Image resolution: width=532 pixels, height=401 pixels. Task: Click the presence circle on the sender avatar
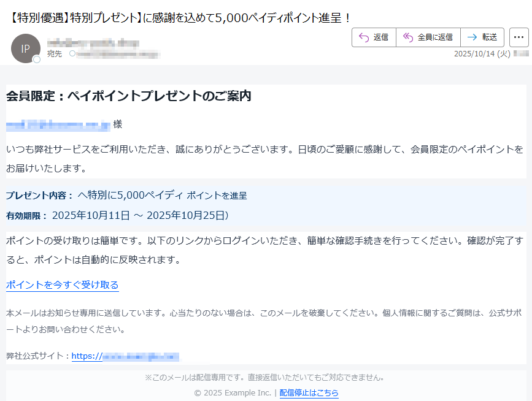36,59
